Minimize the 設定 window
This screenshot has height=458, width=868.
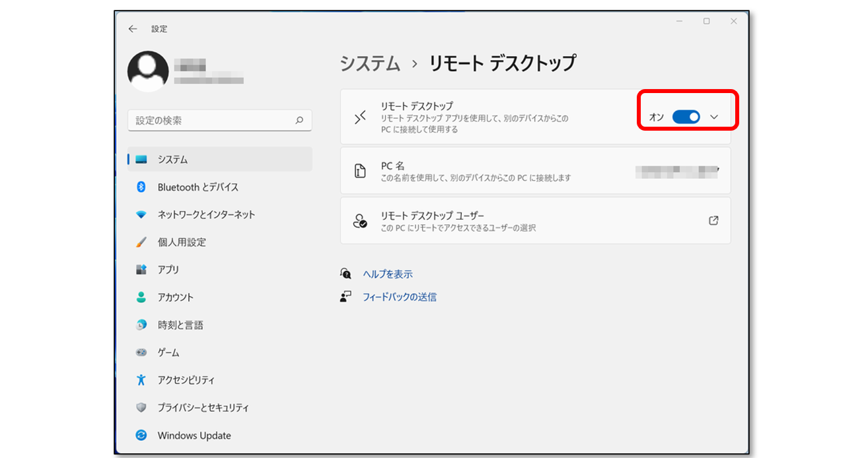click(x=679, y=21)
